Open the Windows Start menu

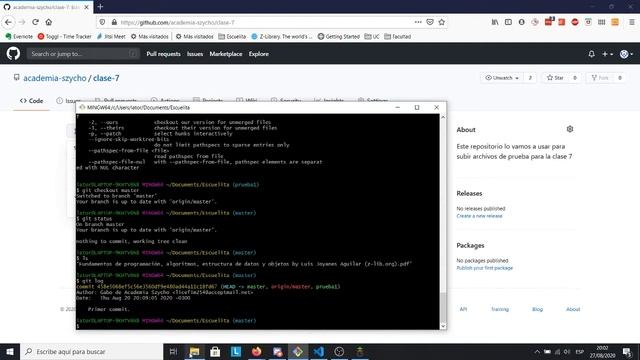click(x=10, y=351)
